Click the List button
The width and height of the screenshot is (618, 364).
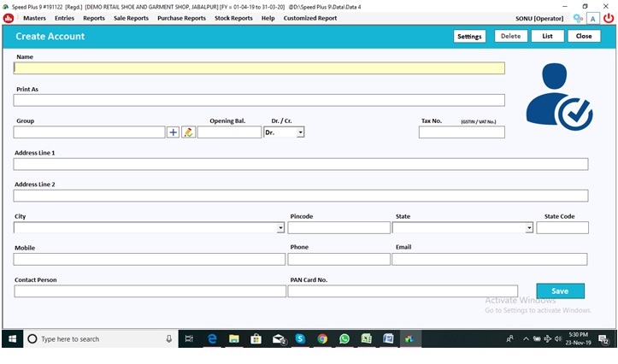click(x=547, y=36)
